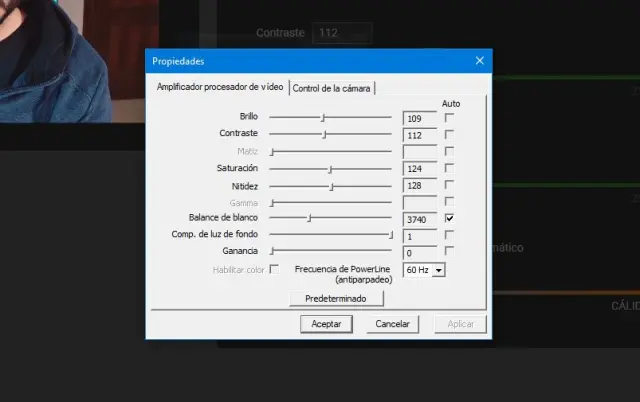Click the Contraste slider thumb

point(324,134)
